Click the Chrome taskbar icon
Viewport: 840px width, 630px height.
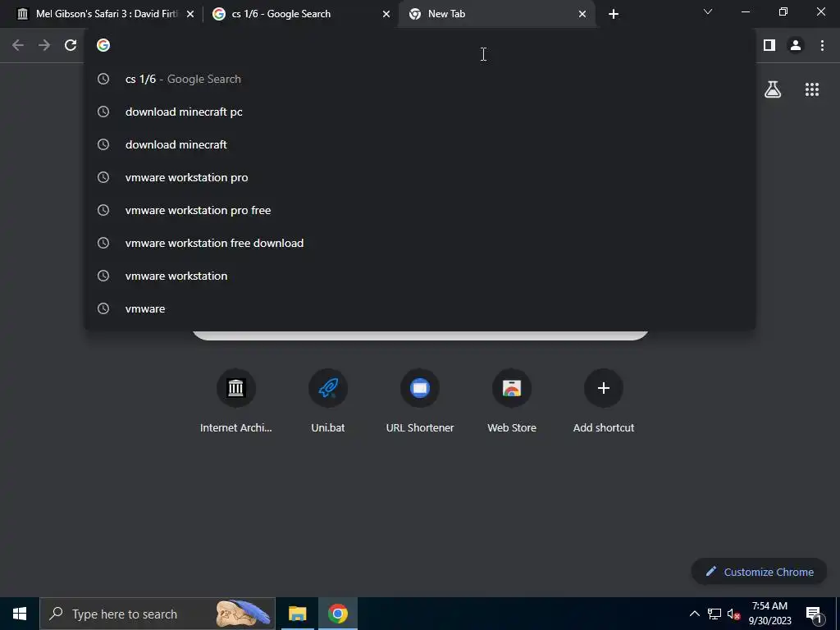pos(337,614)
